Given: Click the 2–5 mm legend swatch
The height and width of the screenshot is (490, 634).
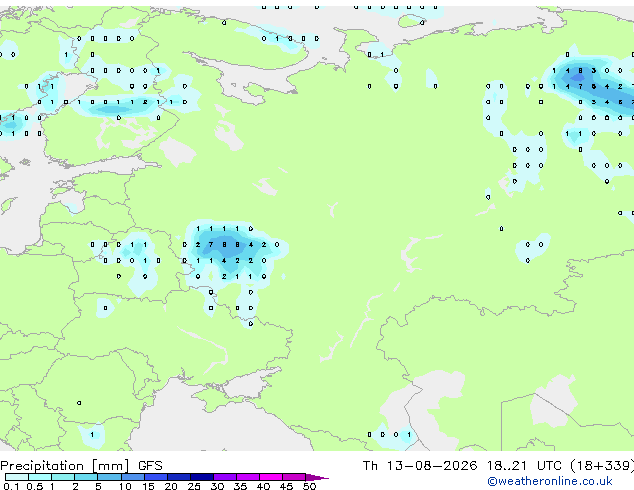Looking at the screenshot, I should click(x=86, y=477).
